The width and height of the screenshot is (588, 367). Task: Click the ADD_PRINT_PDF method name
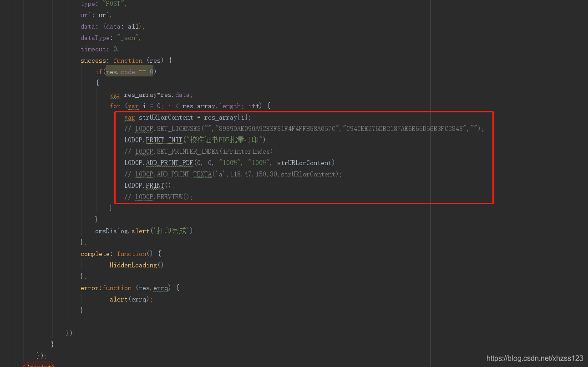pos(169,163)
